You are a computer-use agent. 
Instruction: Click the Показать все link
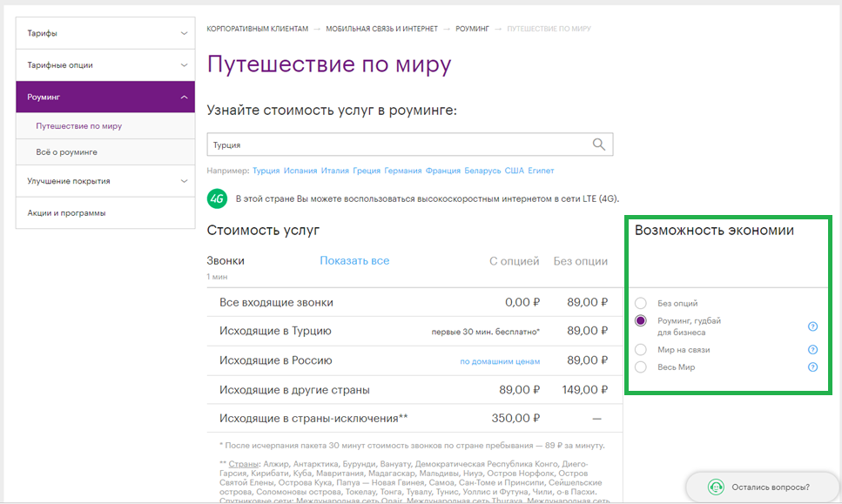tap(354, 260)
